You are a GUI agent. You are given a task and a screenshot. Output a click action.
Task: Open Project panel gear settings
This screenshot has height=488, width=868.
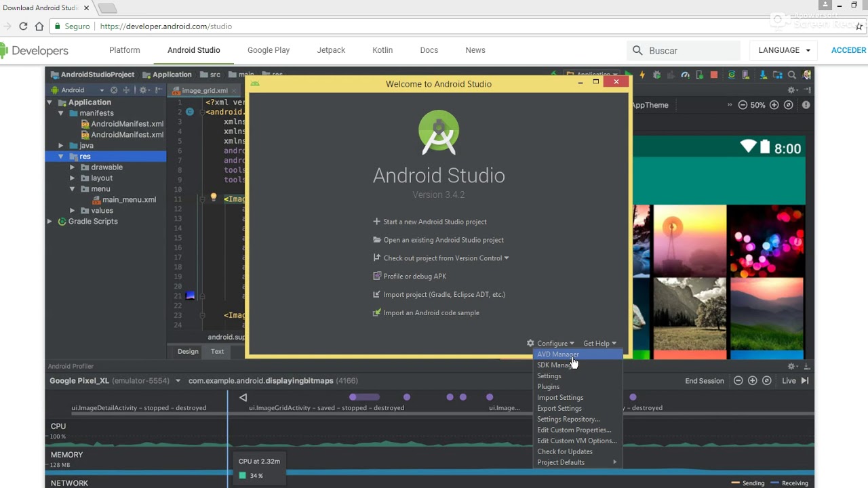pos(144,90)
